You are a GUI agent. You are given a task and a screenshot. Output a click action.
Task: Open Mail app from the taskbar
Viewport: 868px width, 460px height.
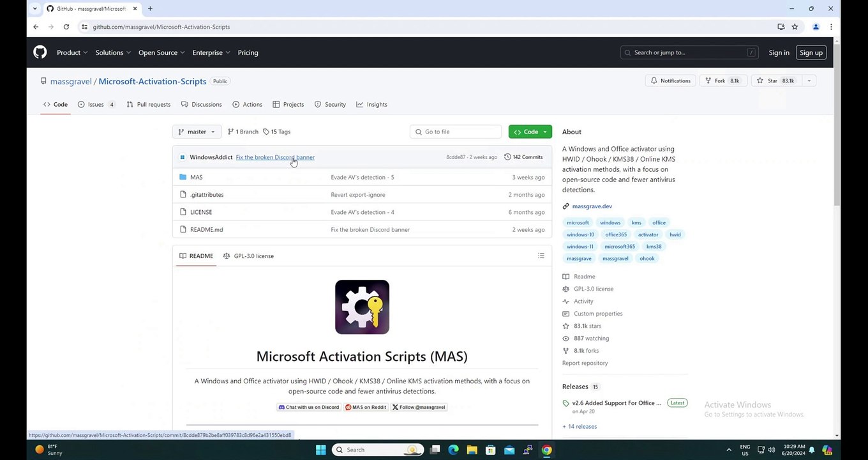click(509, 450)
